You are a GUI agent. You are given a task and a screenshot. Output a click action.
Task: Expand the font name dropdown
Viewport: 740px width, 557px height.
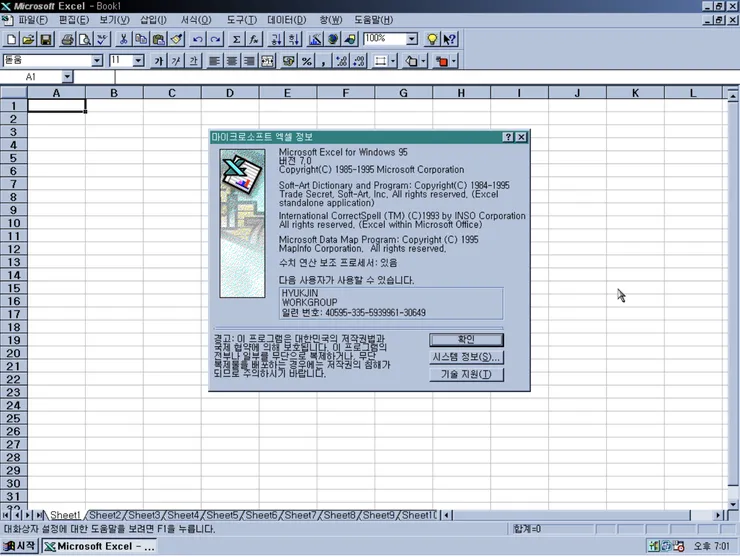[x=97, y=60]
